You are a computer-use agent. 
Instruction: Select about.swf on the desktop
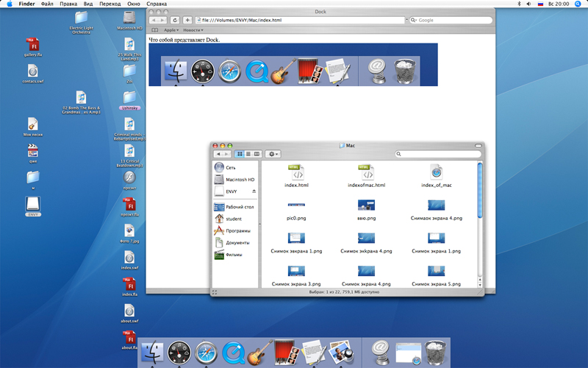click(x=129, y=314)
